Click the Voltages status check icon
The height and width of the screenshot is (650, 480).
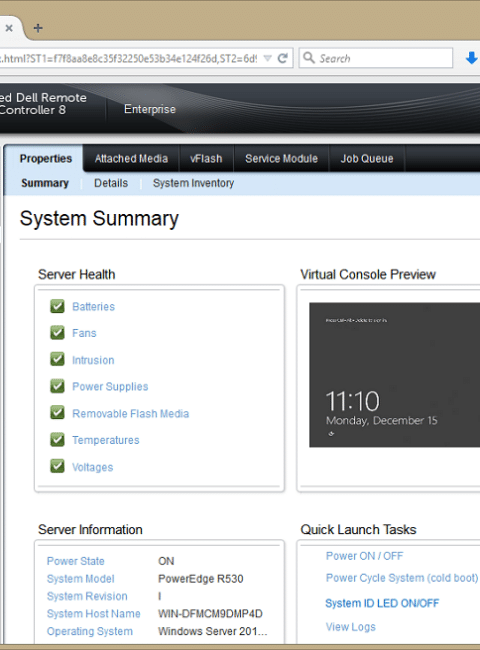57,466
